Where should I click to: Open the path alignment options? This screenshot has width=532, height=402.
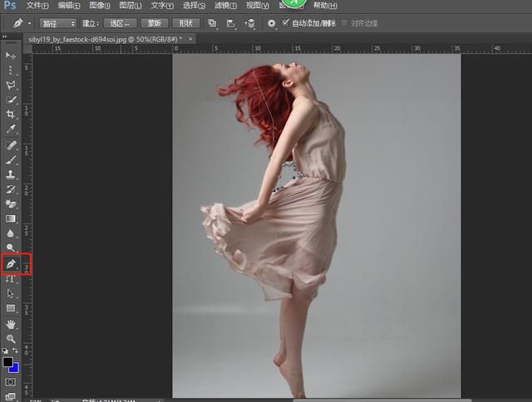[231, 23]
